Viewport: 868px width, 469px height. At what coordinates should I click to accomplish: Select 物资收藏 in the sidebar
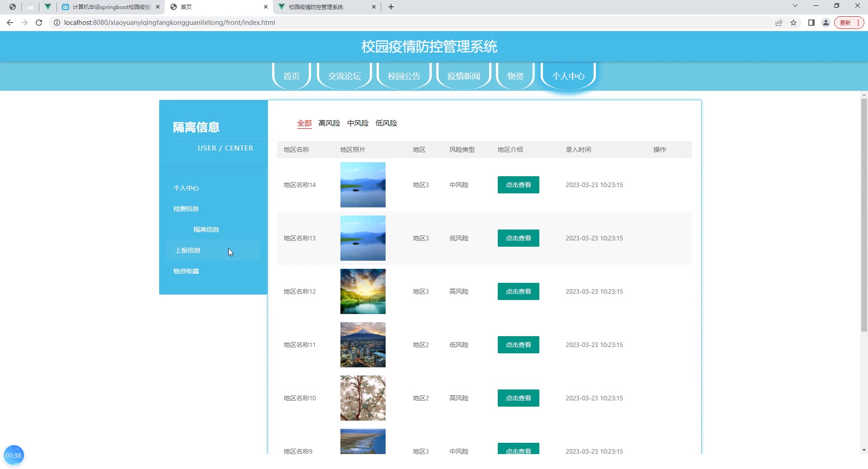coord(213,271)
